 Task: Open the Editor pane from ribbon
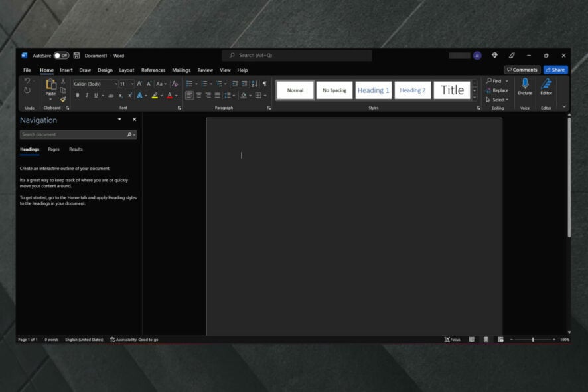click(x=546, y=87)
